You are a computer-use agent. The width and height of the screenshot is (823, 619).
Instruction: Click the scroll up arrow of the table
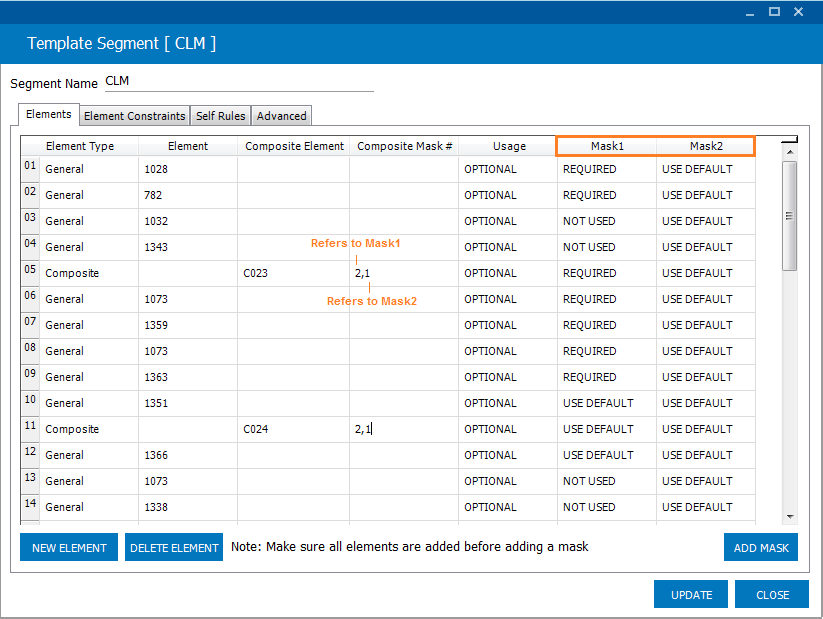coord(789,152)
